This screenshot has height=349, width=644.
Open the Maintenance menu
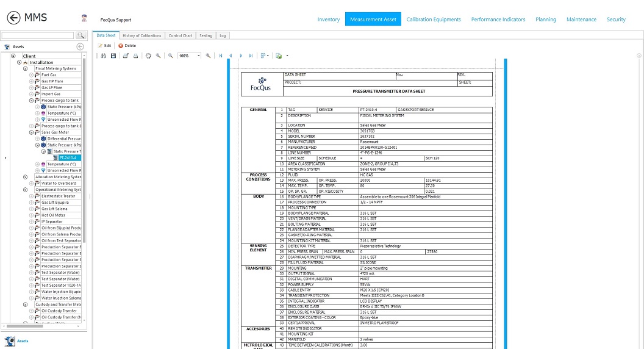click(x=581, y=20)
